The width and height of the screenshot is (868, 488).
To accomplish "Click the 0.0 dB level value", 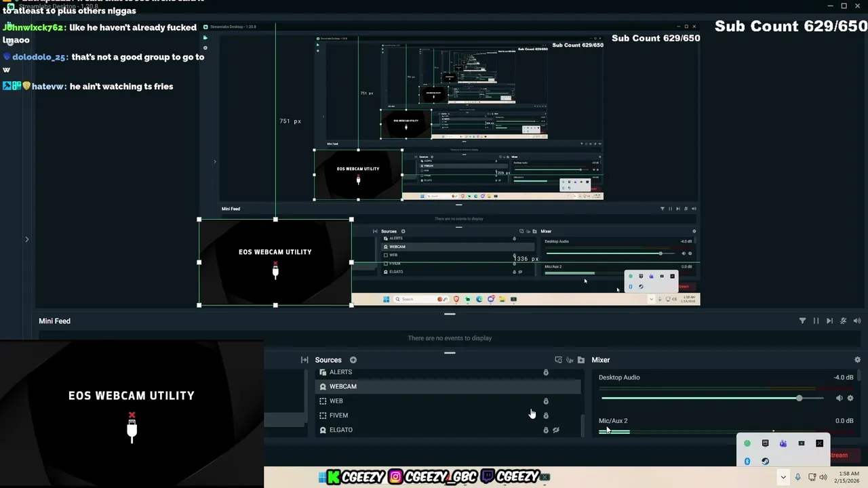I will (x=844, y=421).
